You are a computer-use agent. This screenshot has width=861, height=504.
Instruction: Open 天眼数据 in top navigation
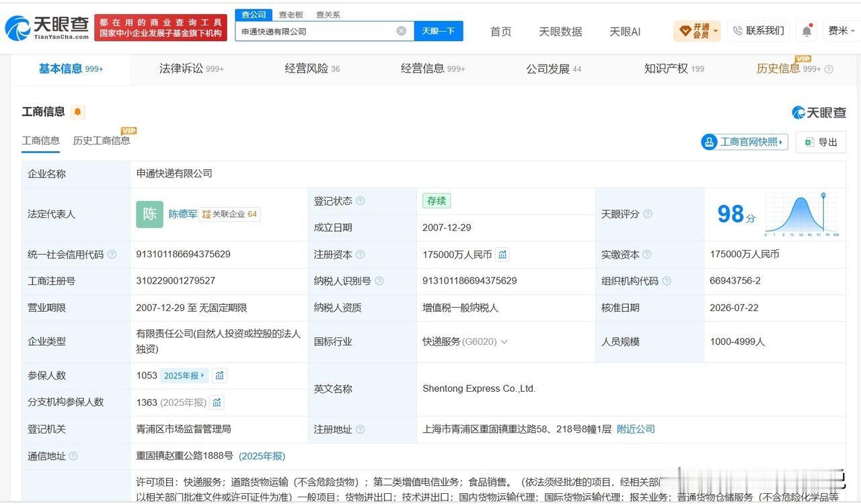pos(560,32)
